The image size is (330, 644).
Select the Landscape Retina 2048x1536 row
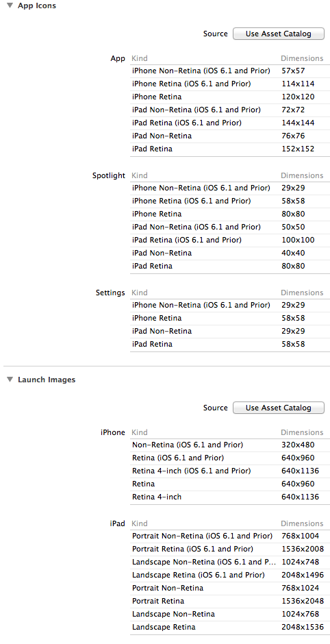[230, 627]
